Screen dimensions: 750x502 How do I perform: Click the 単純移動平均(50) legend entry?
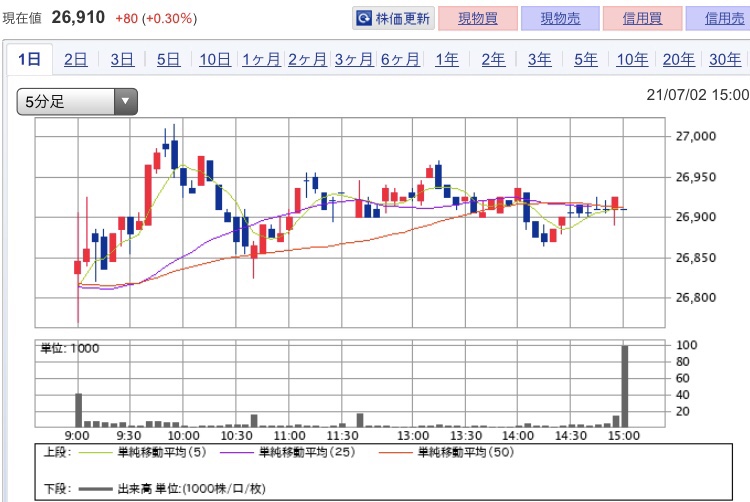pyautogui.click(x=446, y=452)
